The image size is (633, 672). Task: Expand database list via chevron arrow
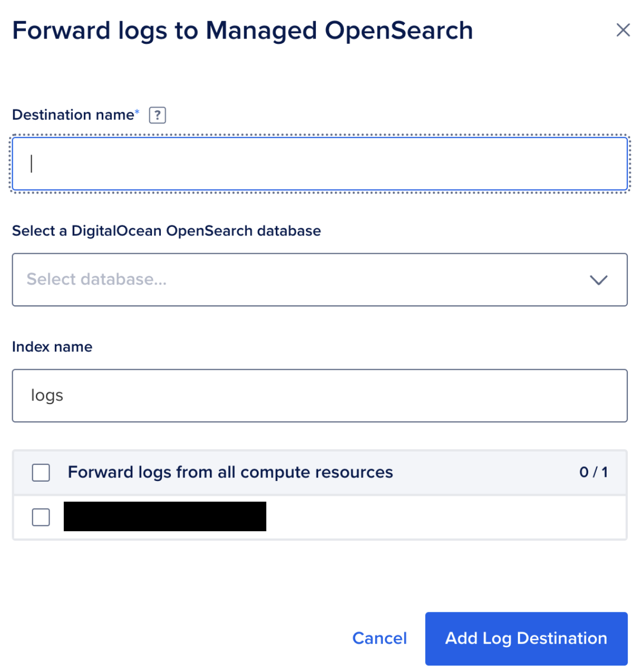click(x=598, y=280)
